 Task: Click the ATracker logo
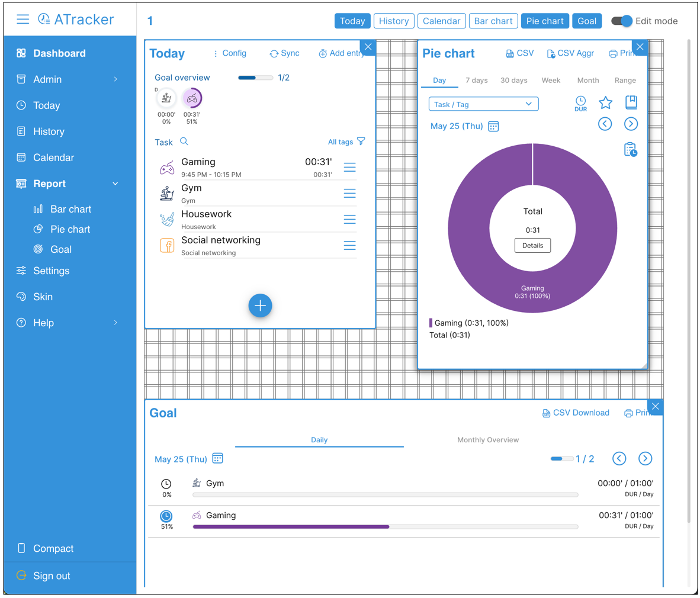pyautogui.click(x=76, y=19)
